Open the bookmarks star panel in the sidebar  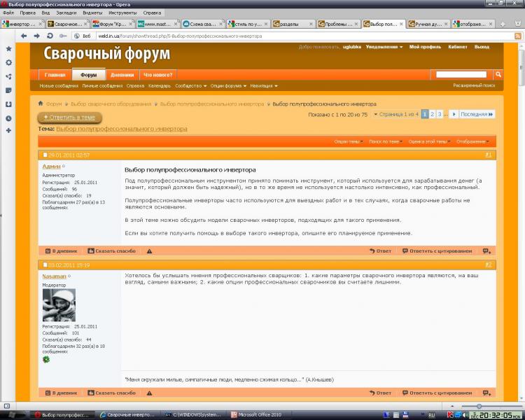click(x=8, y=49)
